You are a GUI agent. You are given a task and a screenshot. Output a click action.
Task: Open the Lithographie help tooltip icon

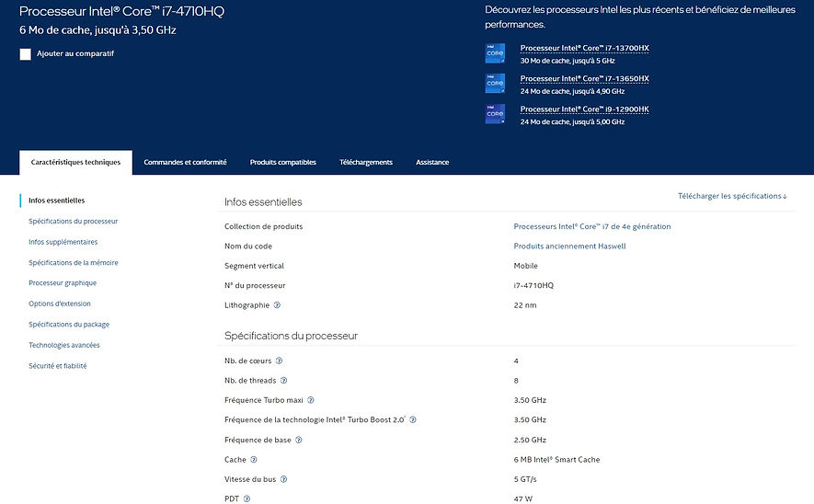(277, 305)
